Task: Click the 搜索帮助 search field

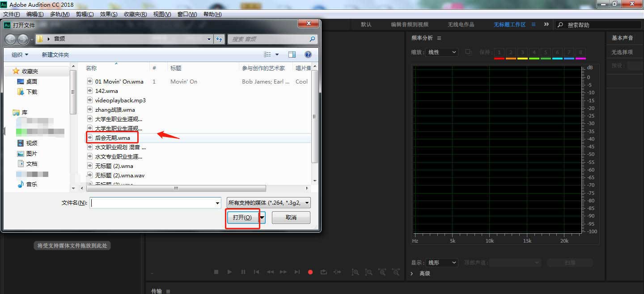Action: pos(599,25)
